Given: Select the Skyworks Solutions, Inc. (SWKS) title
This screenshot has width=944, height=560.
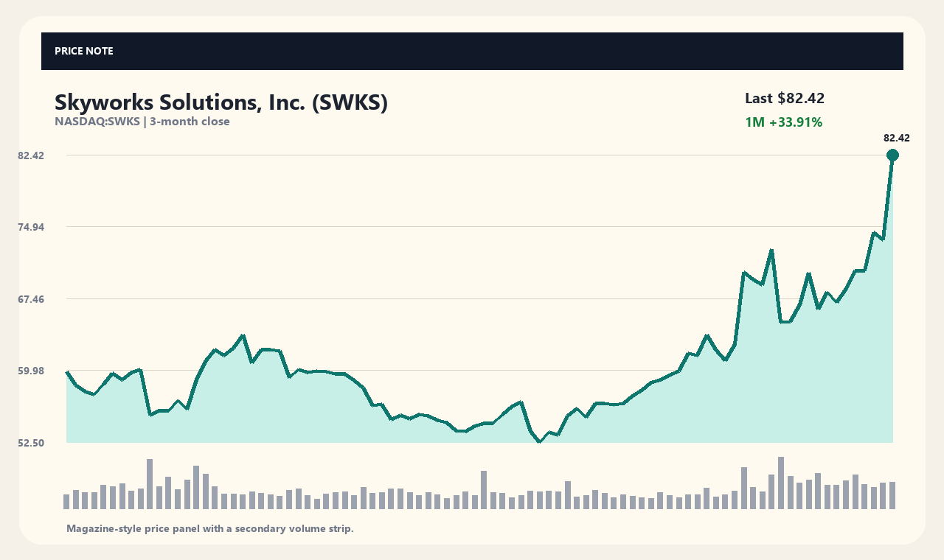Looking at the screenshot, I should (221, 102).
